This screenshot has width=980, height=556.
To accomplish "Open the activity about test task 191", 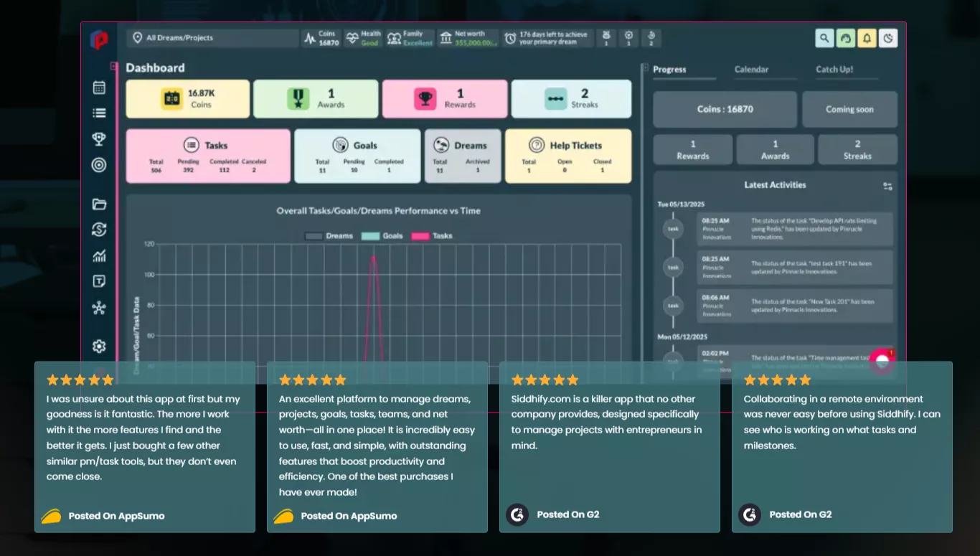I will [795, 268].
